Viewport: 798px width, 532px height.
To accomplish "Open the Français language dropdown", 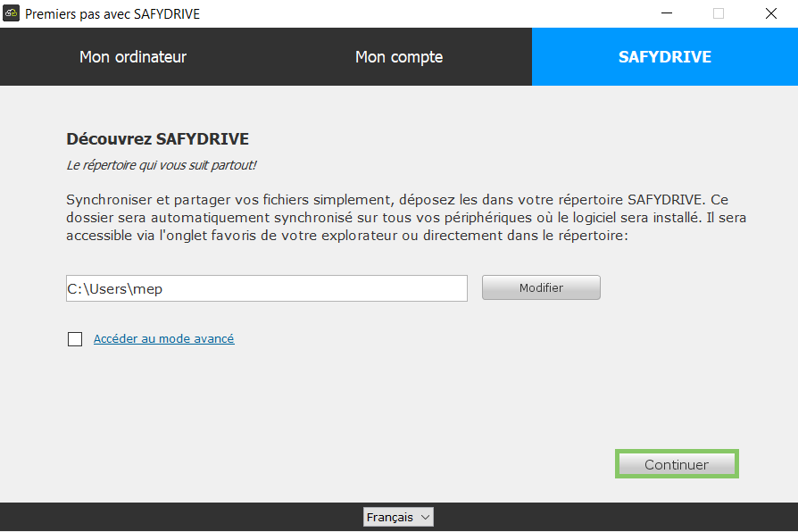I will click(x=398, y=517).
